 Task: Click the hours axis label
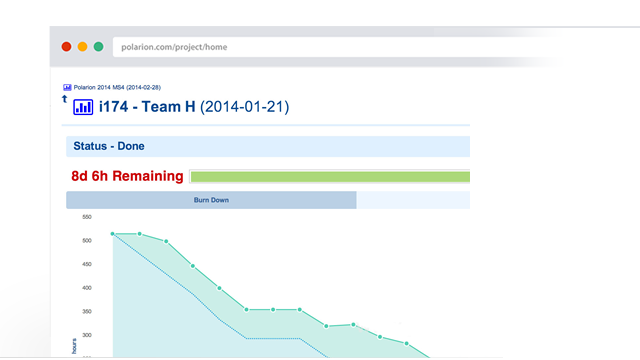74,346
